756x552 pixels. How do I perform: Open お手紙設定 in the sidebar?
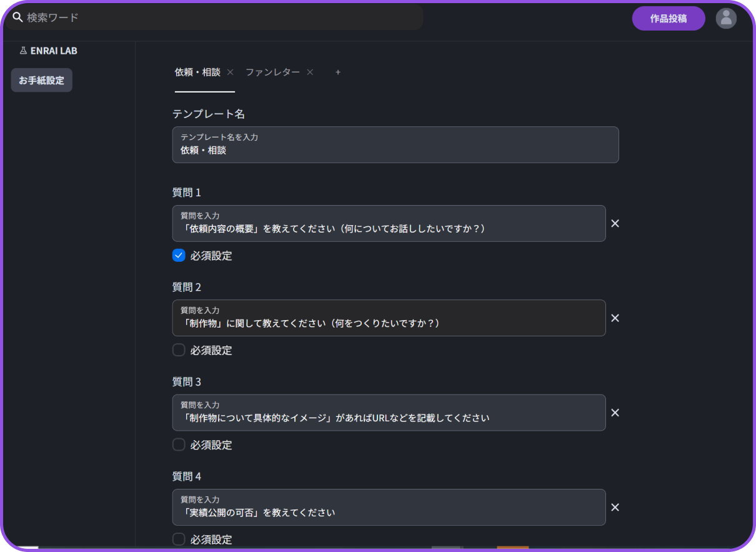(x=41, y=80)
